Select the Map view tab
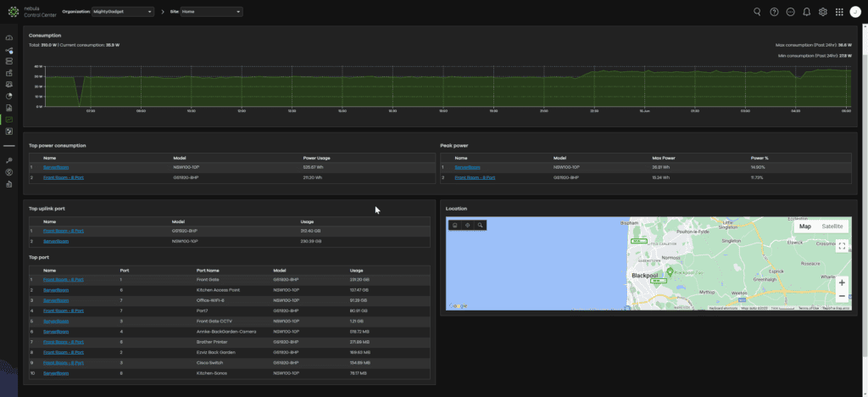868x397 pixels. click(805, 226)
